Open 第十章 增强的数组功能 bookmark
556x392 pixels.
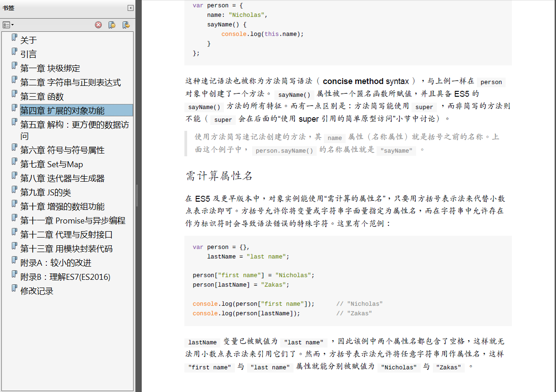[x=62, y=207]
